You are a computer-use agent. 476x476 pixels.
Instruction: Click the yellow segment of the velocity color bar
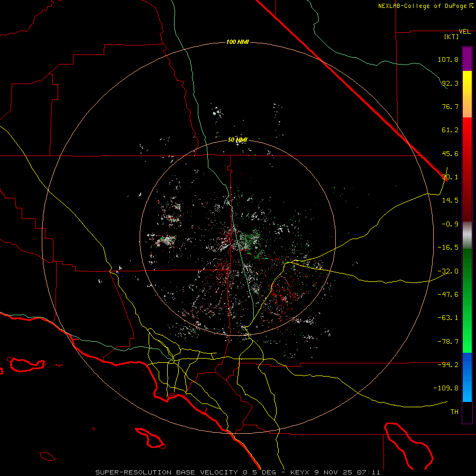pyautogui.click(x=467, y=94)
